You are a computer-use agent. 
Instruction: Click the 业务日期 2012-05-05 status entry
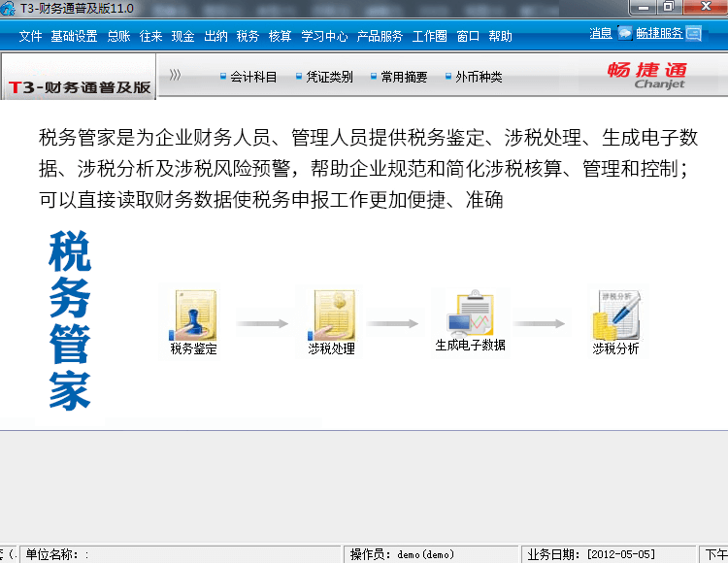609,554
